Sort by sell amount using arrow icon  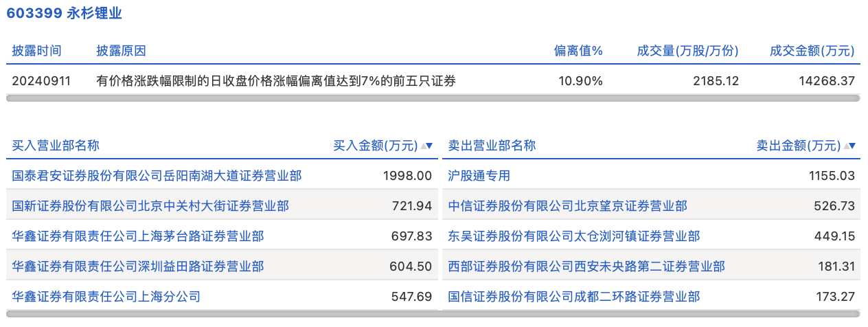(x=850, y=146)
